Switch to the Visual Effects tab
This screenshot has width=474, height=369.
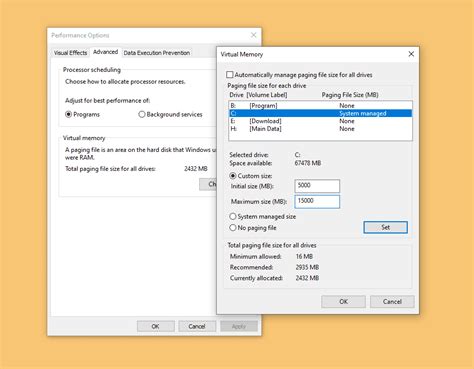coord(70,53)
